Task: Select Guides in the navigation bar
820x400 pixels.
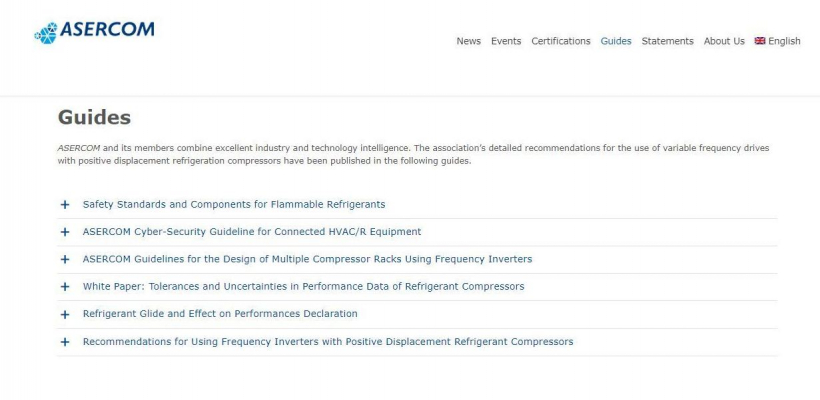Action: click(616, 41)
